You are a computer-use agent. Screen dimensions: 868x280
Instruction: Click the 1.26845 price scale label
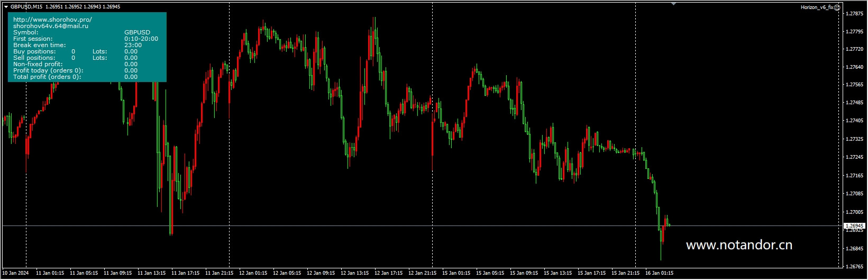pyautogui.click(x=855, y=249)
